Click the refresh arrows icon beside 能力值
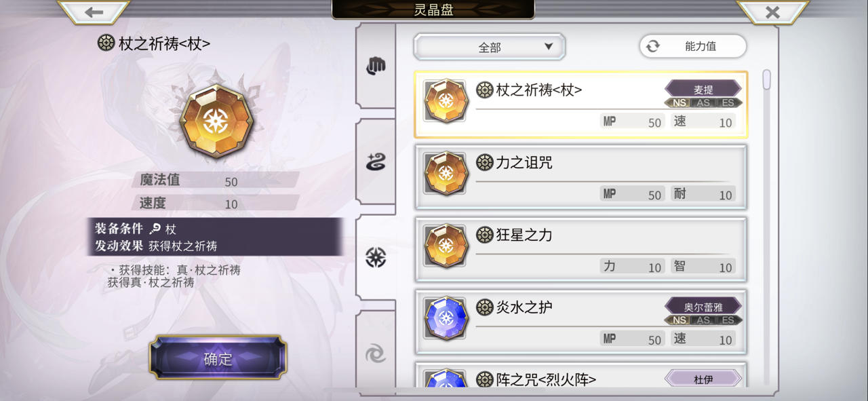This screenshot has width=868, height=401. 652,46
